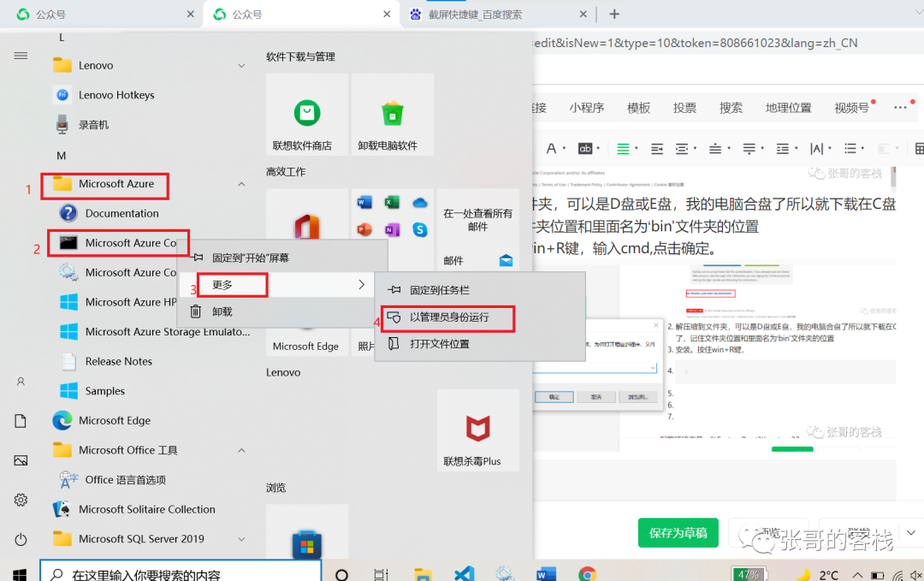
Task: Open the user account icon in Start rail
Action: tap(21, 382)
